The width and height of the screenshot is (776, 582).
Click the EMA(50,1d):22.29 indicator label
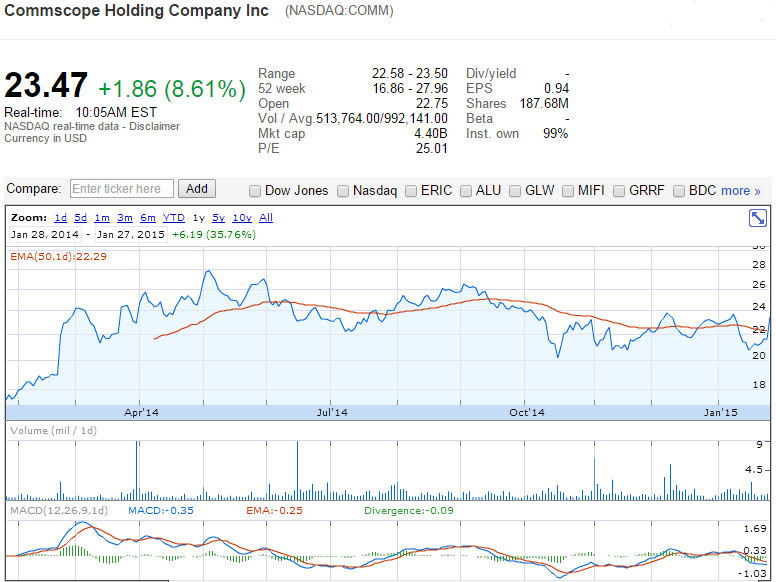[x=58, y=256]
